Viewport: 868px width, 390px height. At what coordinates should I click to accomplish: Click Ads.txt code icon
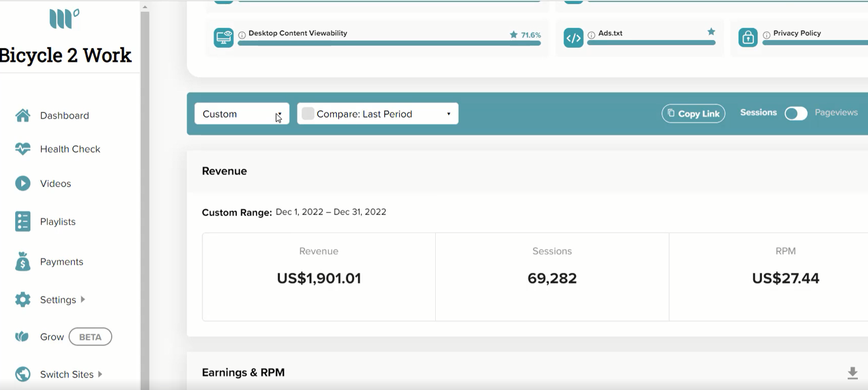(573, 38)
